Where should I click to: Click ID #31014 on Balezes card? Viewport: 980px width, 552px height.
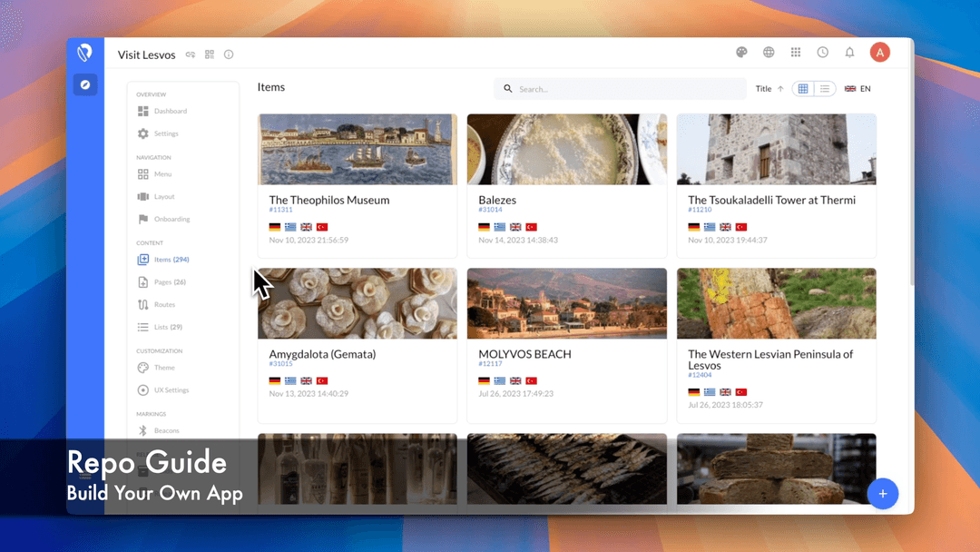coord(490,210)
